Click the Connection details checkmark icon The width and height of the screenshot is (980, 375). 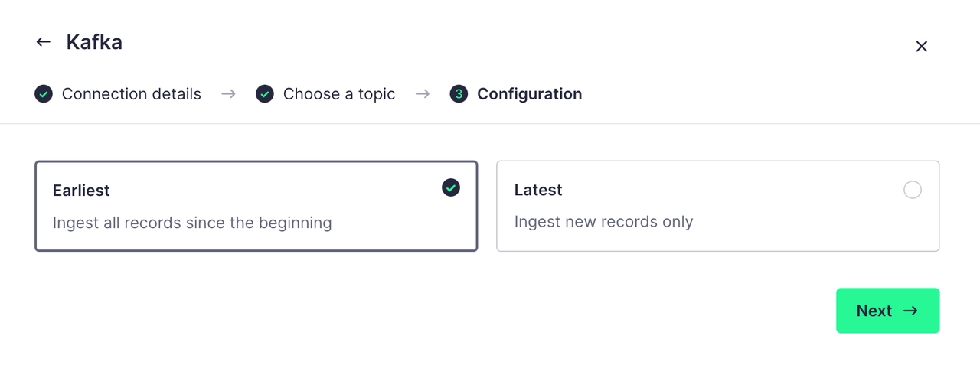44,94
